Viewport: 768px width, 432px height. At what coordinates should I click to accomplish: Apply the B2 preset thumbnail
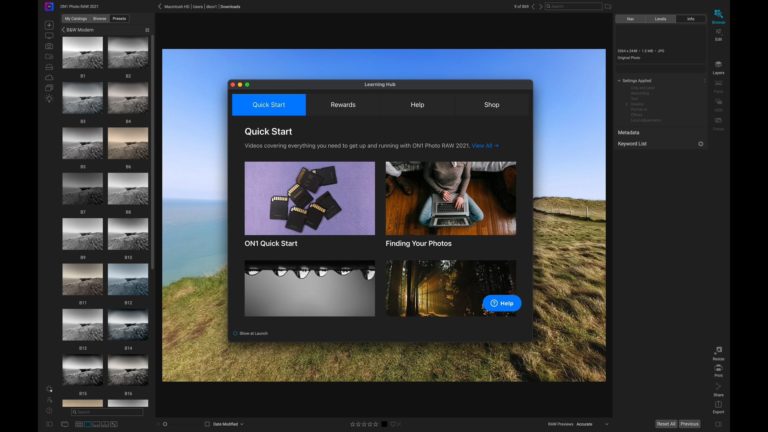pos(128,52)
